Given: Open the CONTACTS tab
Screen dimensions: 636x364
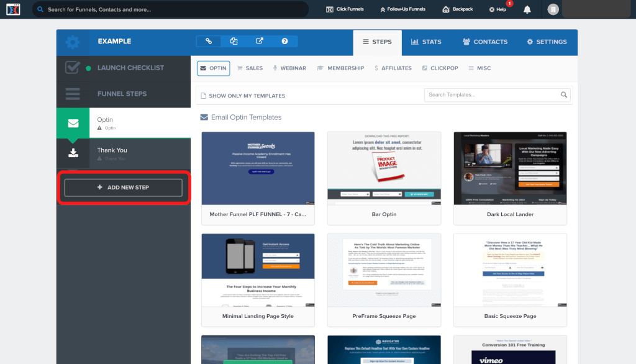Looking at the screenshot, I should [x=484, y=42].
